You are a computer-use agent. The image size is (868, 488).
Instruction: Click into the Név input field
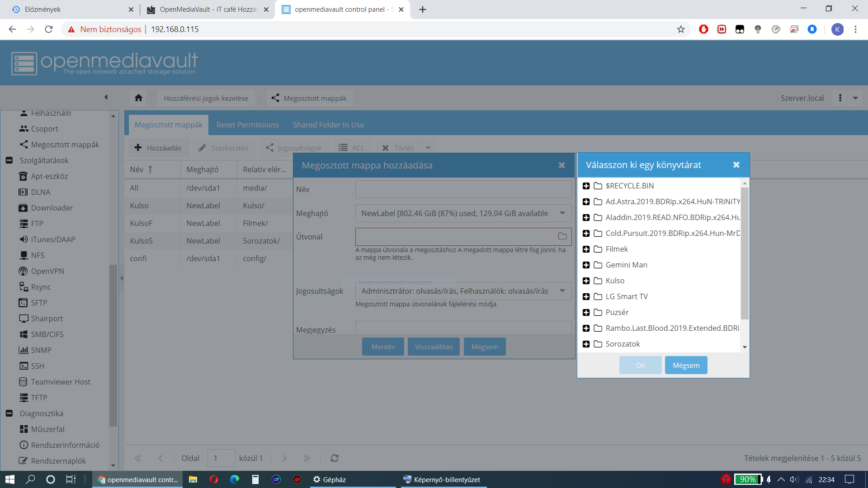point(463,189)
